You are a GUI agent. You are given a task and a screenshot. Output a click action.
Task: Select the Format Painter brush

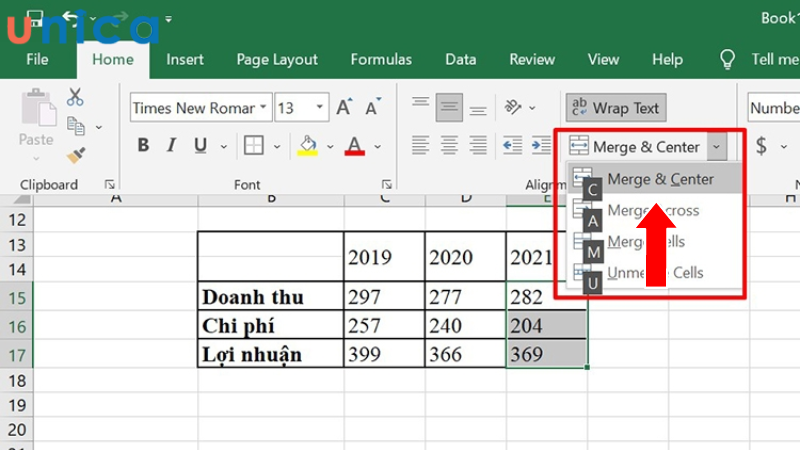(76, 155)
